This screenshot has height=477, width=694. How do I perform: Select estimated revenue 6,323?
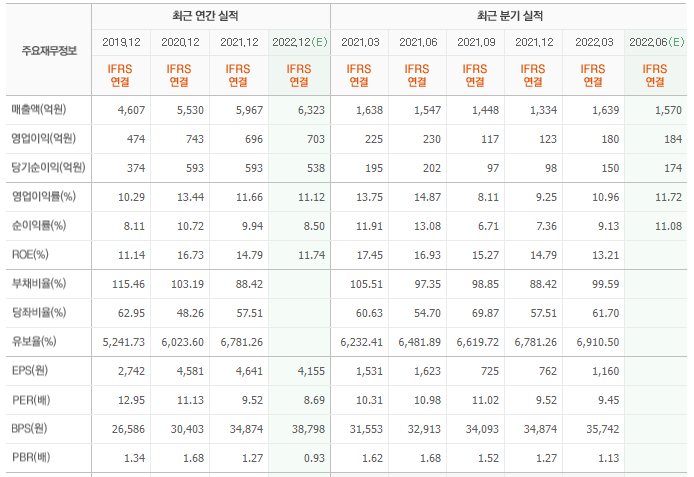coord(312,110)
